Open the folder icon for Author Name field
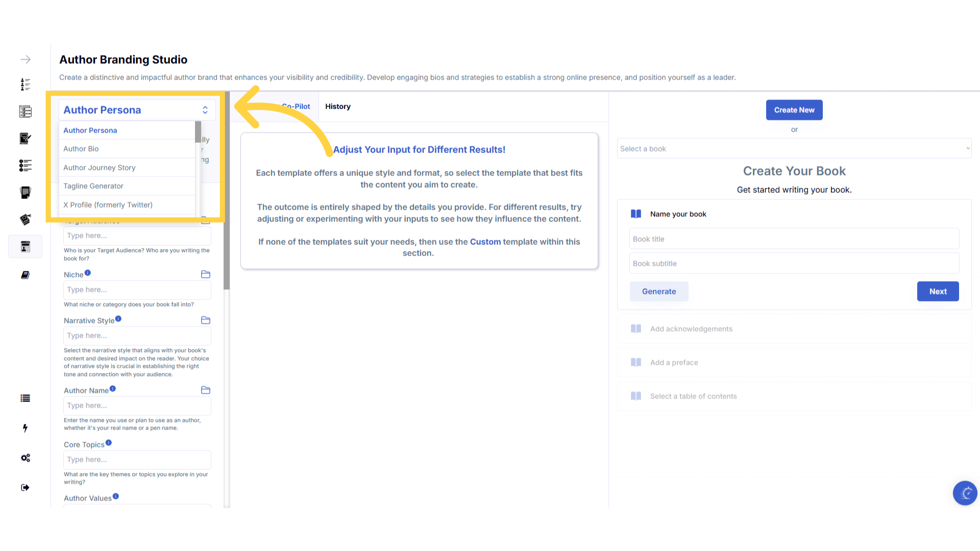Viewport: 980px width, 551px height. pyautogui.click(x=206, y=390)
